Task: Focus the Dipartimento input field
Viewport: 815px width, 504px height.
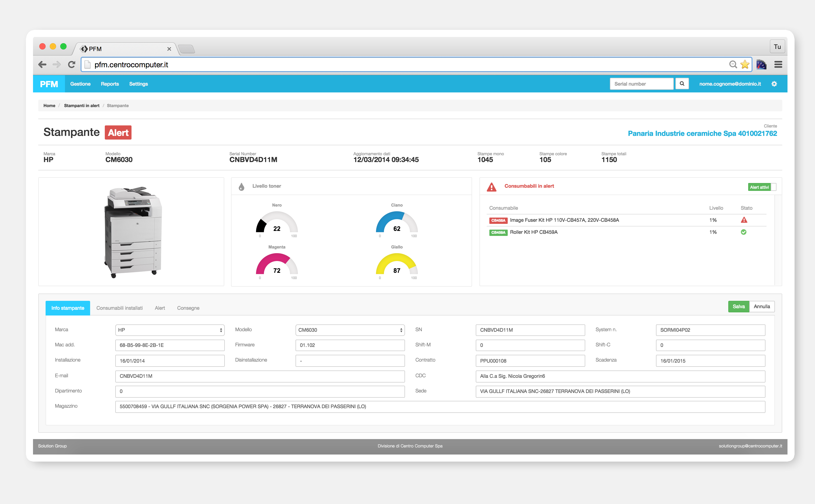Action: point(260,391)
